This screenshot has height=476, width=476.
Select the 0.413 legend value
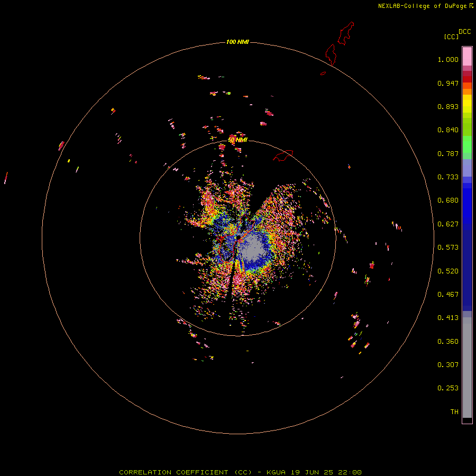(x=448, y=318)
